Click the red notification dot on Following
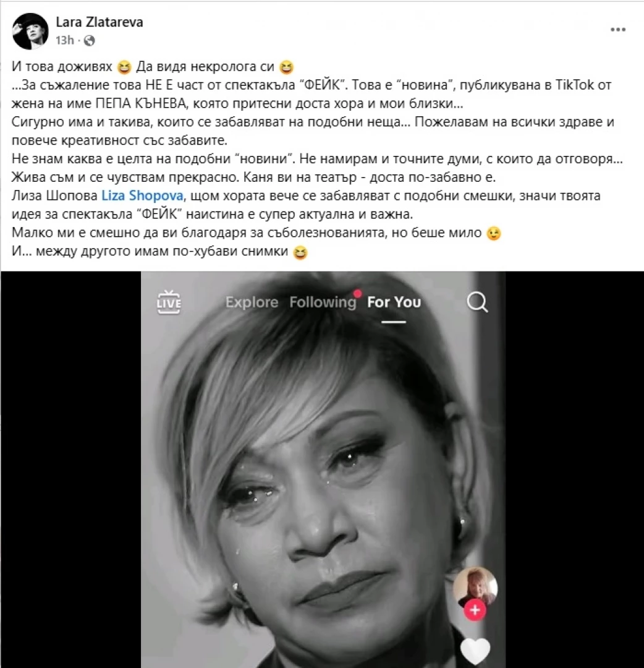The width and height of the screenshot is (644, 668). (x=358, y=293)
